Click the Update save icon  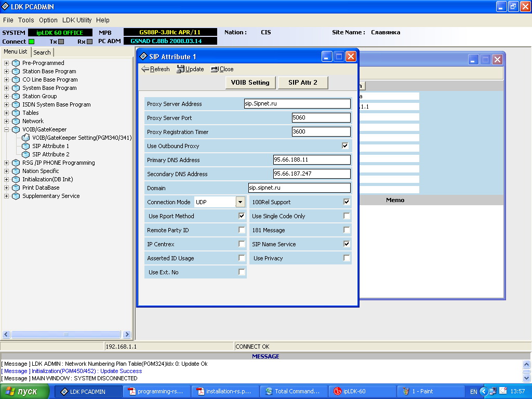[x=180, y=69]
